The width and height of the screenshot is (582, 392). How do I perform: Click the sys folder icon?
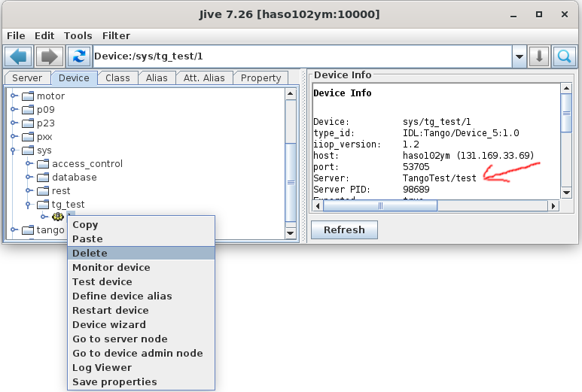pyautogui.click(x=28, y=150)
